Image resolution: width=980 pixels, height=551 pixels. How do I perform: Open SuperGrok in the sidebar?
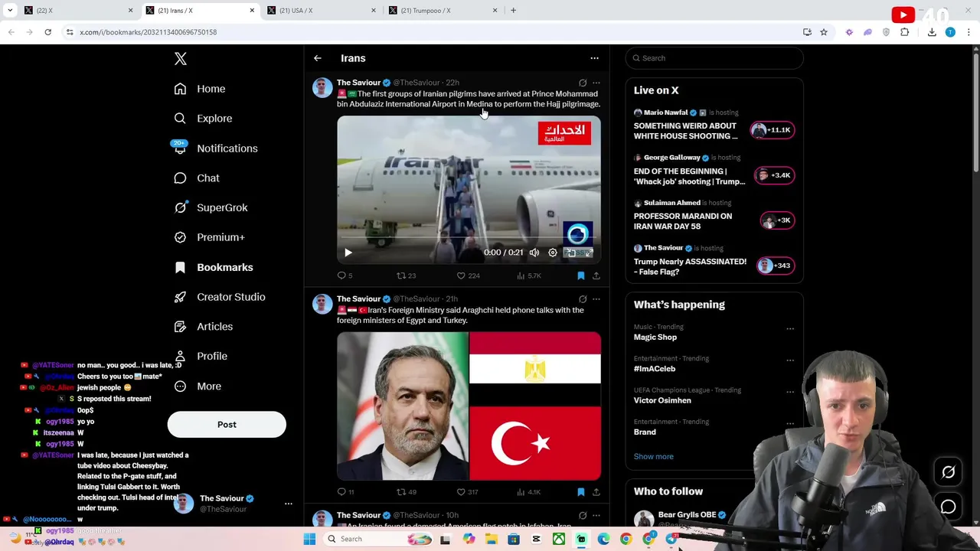[212, 208]
